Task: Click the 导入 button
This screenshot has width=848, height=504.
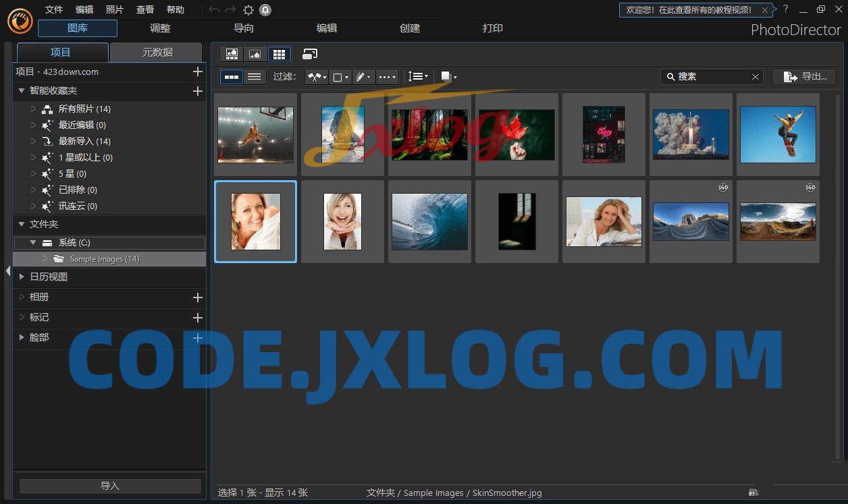Action: click(110, 486)
